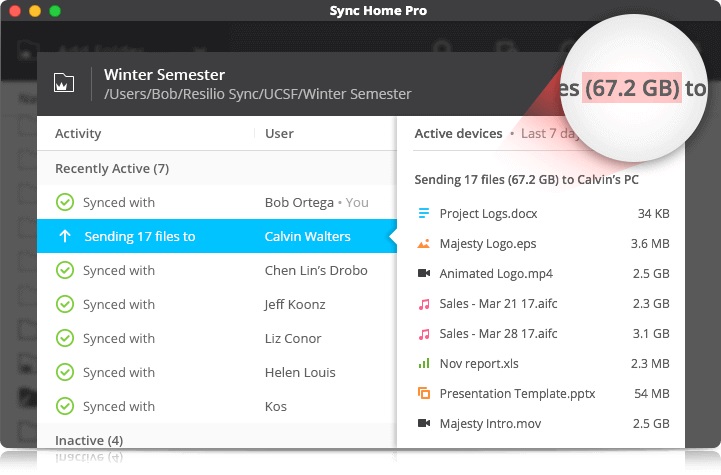Select user Helen Louis
The width and height of the screenshot is (721, 475).
click(300, 372)
